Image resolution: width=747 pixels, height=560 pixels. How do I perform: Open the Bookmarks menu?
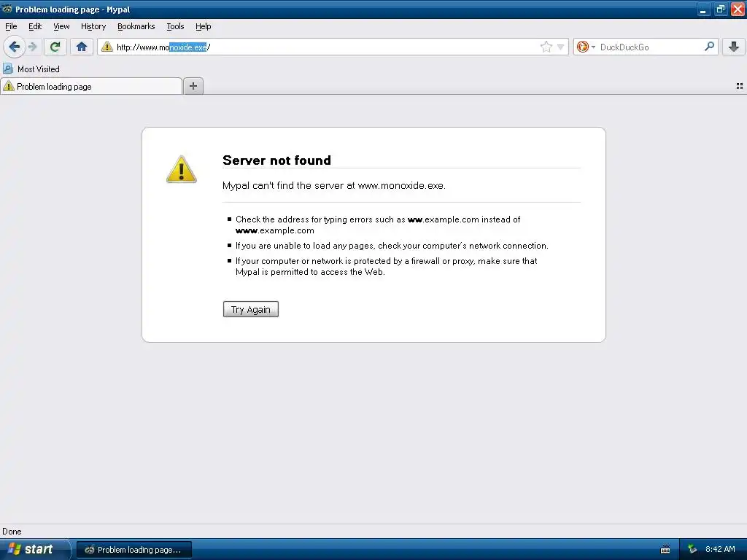coord(136,26)
